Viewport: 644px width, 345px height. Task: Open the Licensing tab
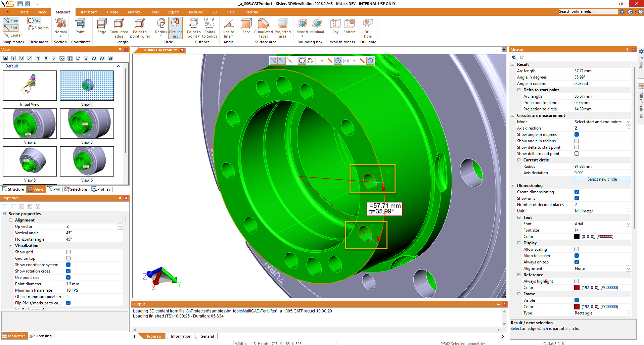click(41, 336)
